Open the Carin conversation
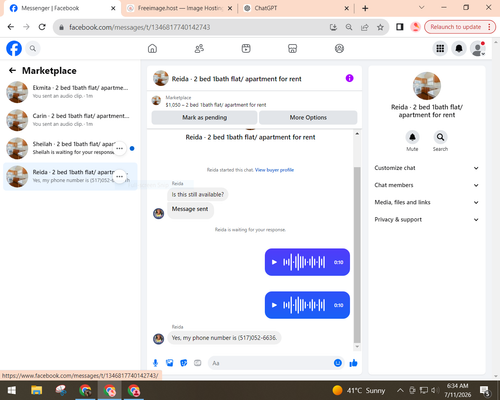 pyautogui.click(x=70, y=120)
